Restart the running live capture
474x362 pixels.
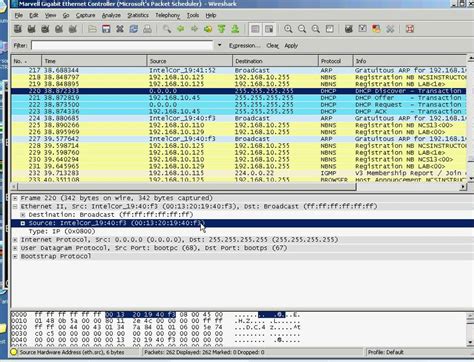tap(72, 29)
